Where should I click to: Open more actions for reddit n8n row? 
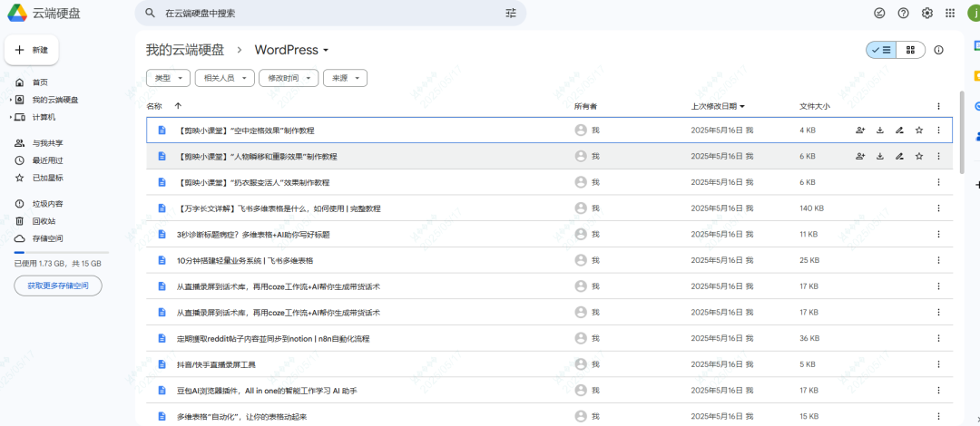pyautogui.click(x=938, y=338)
